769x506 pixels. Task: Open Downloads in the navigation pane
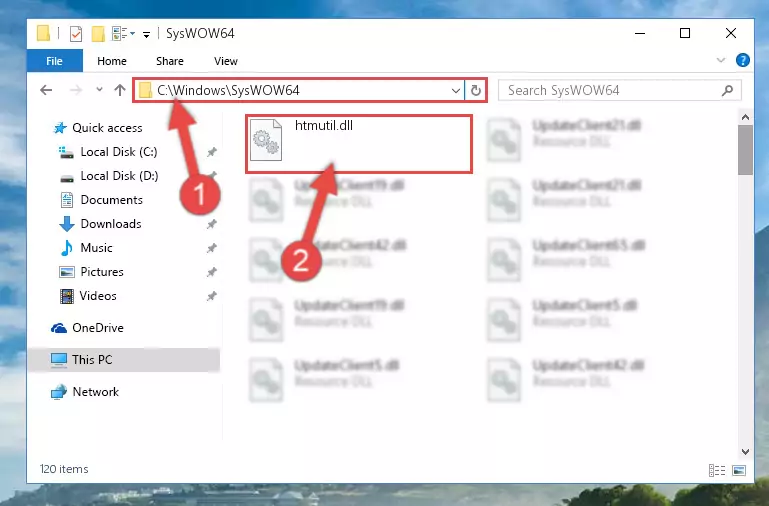(111, 224)
